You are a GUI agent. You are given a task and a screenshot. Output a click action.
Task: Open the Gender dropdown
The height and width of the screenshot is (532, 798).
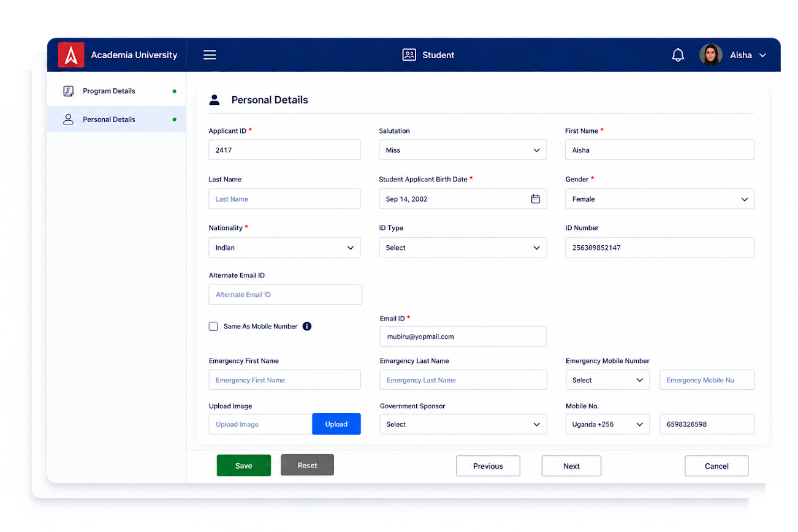(659, 199)
